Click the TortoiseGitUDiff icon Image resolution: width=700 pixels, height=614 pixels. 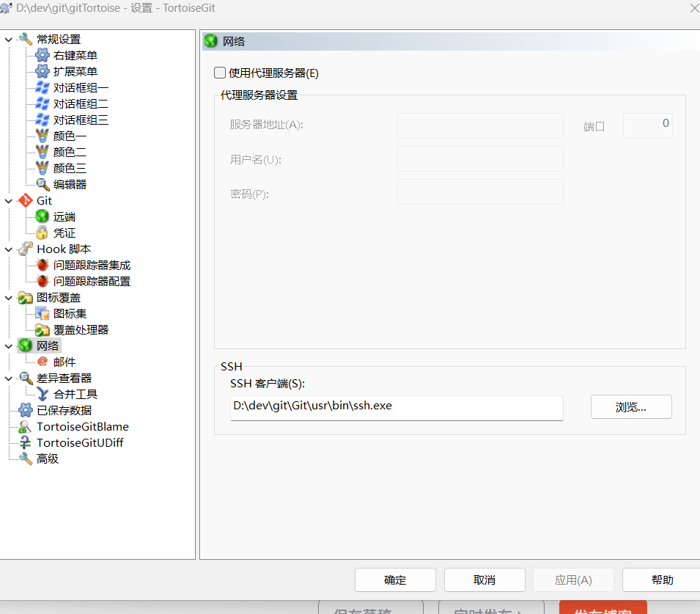pyautogui.click(x=26, y=443)
